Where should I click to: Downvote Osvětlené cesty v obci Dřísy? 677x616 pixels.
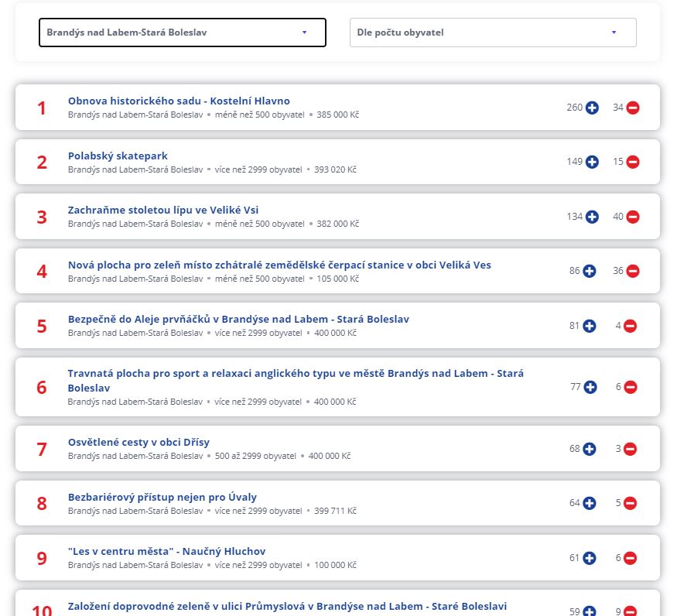pos(630,450)
